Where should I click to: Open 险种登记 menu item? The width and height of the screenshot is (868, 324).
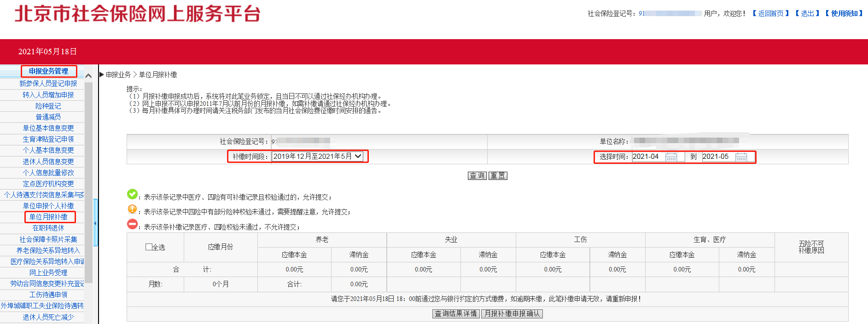(x=48, y=106)
